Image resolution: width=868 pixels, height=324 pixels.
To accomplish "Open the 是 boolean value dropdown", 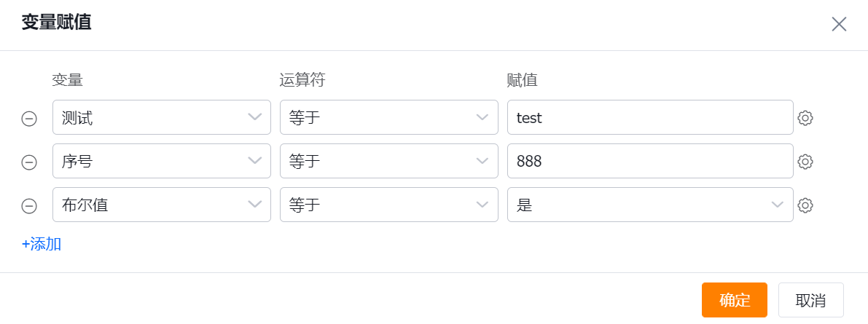I will point(649,205).
